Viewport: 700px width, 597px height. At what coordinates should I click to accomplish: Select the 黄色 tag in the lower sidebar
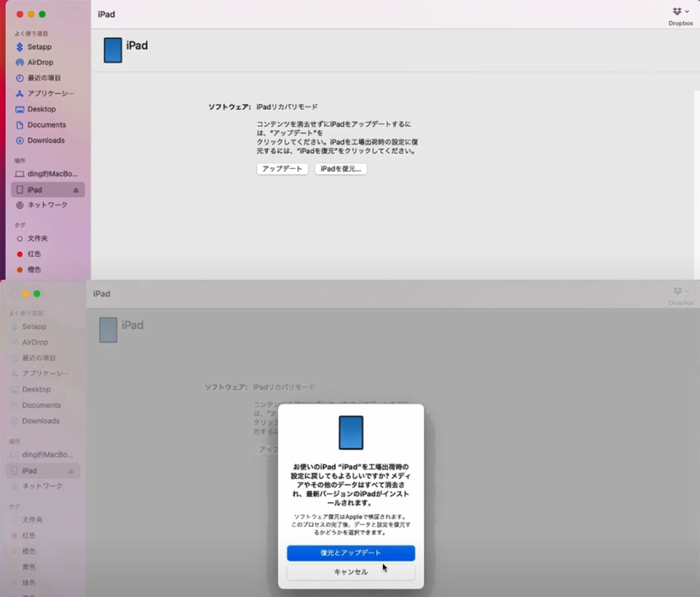pyautogui.click(x=23, y=567)
